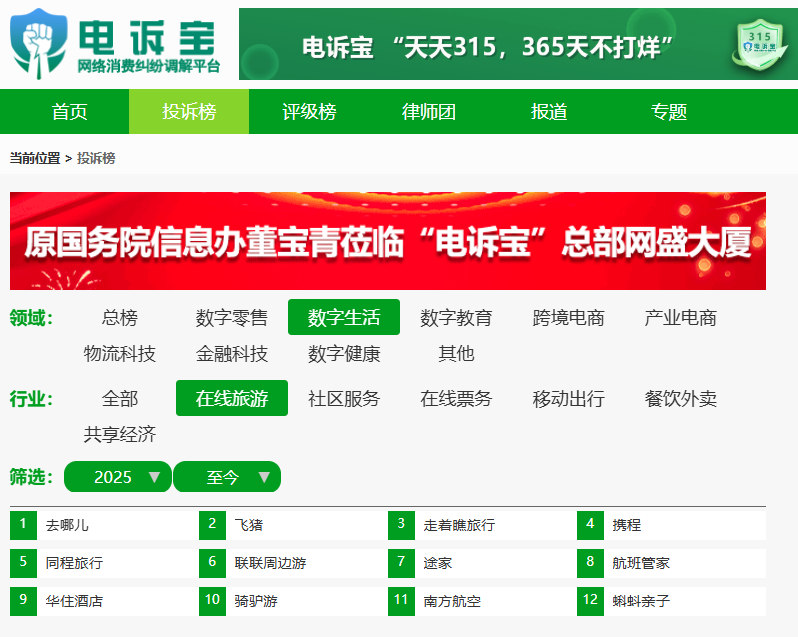Choose 在线旅游 industry filter

click(232, 398)
